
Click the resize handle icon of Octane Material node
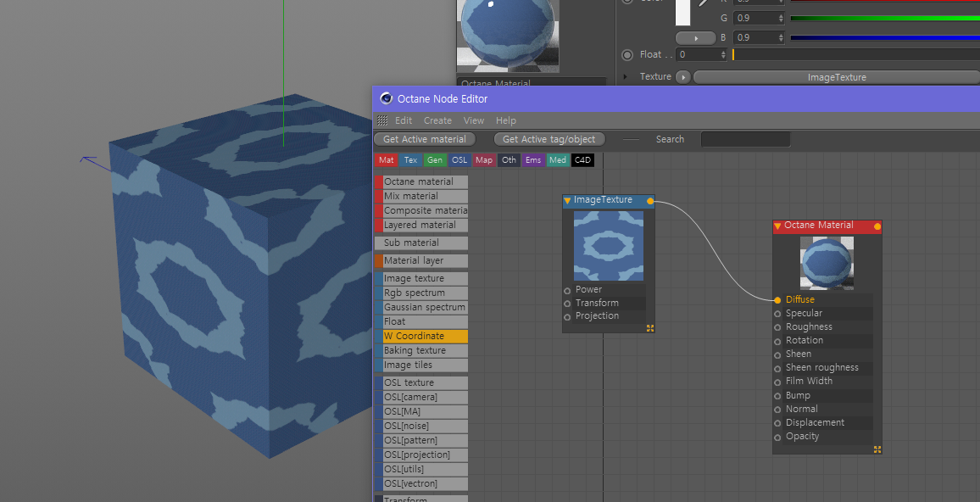click(877, 449)
